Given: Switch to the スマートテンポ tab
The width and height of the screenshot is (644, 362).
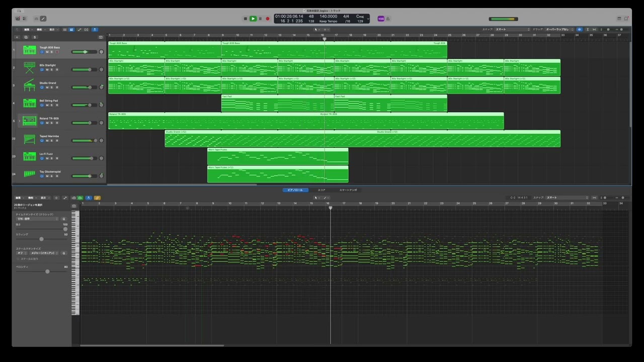Looking at the screenshot, I should click(x=348, y=190).
